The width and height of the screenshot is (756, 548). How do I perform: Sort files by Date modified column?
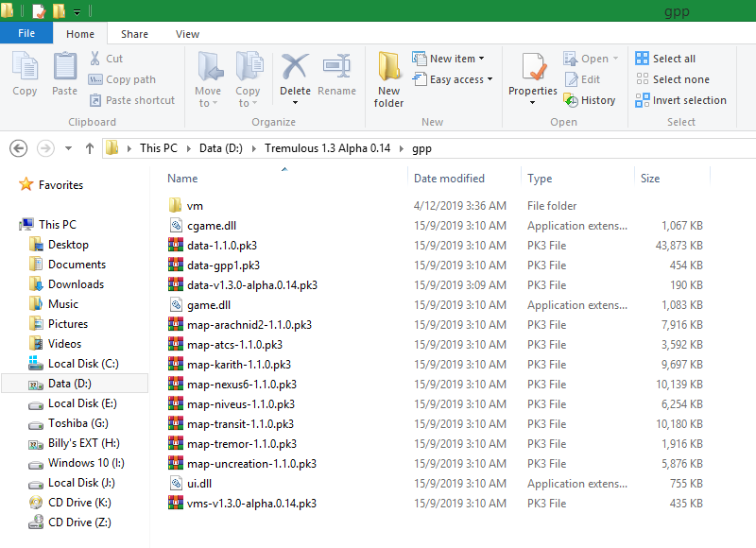(x=449, y=179)
